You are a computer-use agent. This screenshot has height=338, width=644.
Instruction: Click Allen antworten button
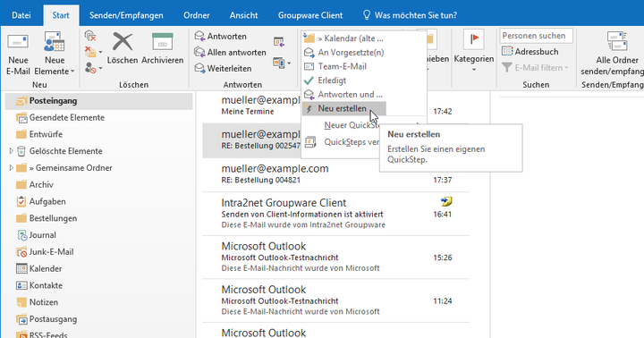[230, 52]
